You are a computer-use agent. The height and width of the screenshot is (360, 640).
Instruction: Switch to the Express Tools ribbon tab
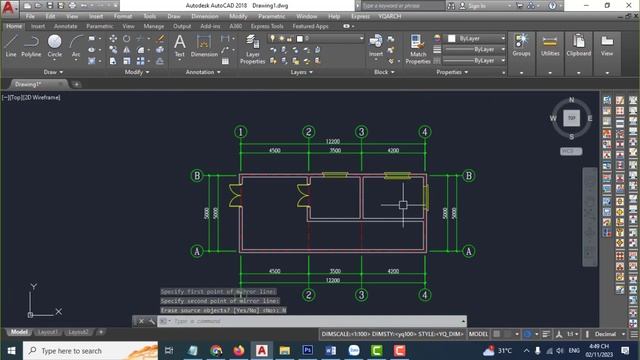[x=267, y=26]
